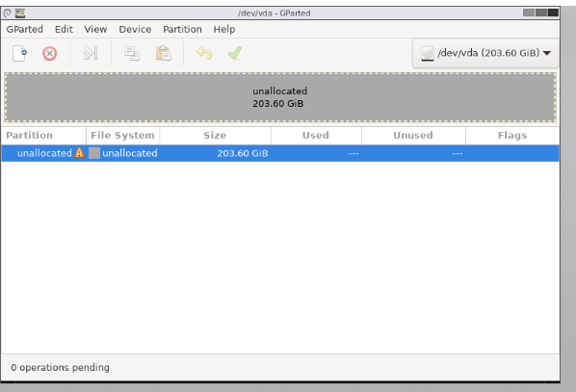The height and width of the screenshot is (392, 576).
Task: Select the unallocated row in partition list
Action: [x=280, y=153]
